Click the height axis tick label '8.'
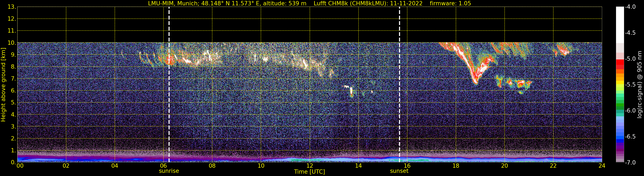 13,67
